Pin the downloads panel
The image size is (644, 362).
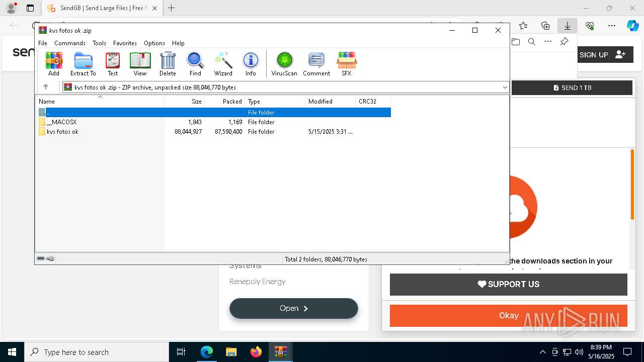[x=564, y=42]
